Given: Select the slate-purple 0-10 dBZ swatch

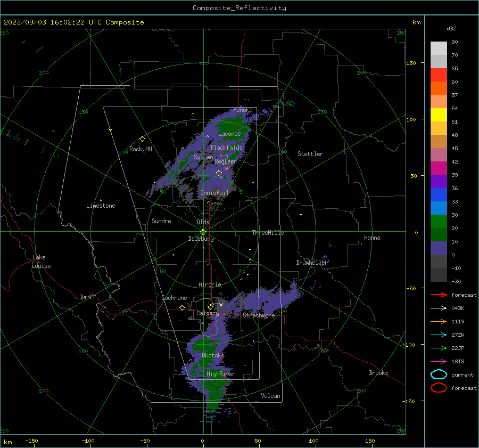Looking at the screenshot, I should (x=439, y=248).
